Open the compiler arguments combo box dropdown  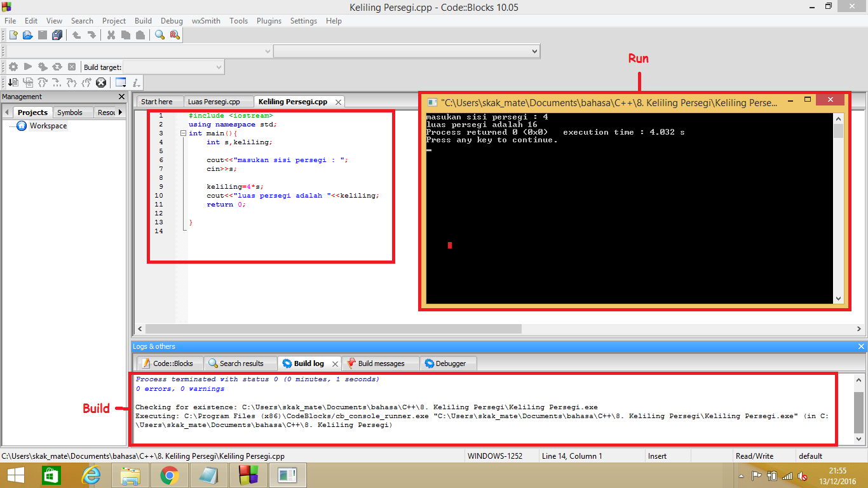pyautogui.click(x=536, y=51)
